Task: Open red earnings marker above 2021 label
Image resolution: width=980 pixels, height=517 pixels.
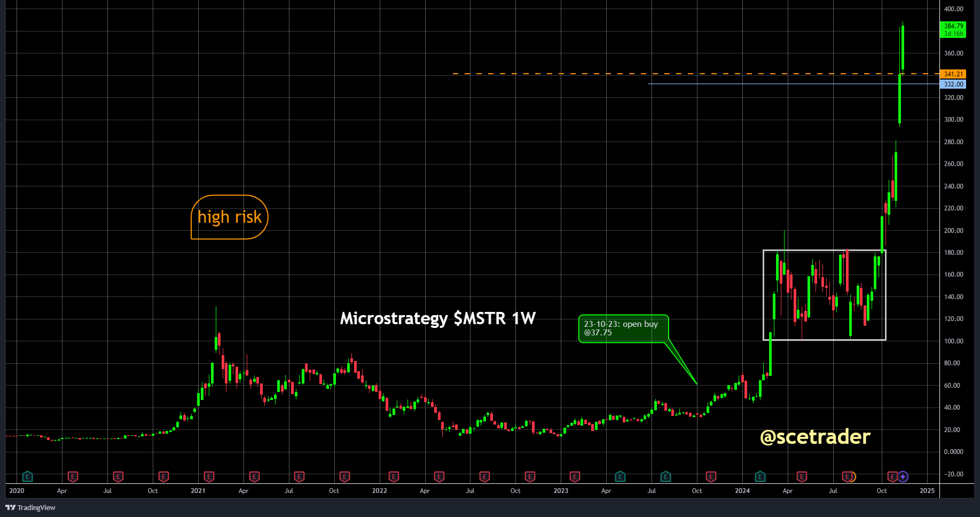Action: point(209,476)
